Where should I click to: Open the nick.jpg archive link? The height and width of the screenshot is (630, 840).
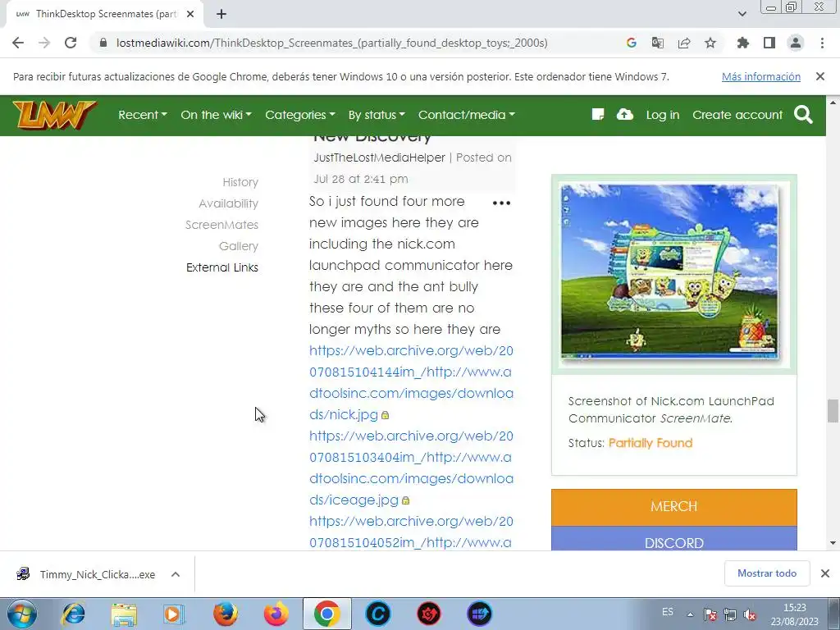pos(411,382)
